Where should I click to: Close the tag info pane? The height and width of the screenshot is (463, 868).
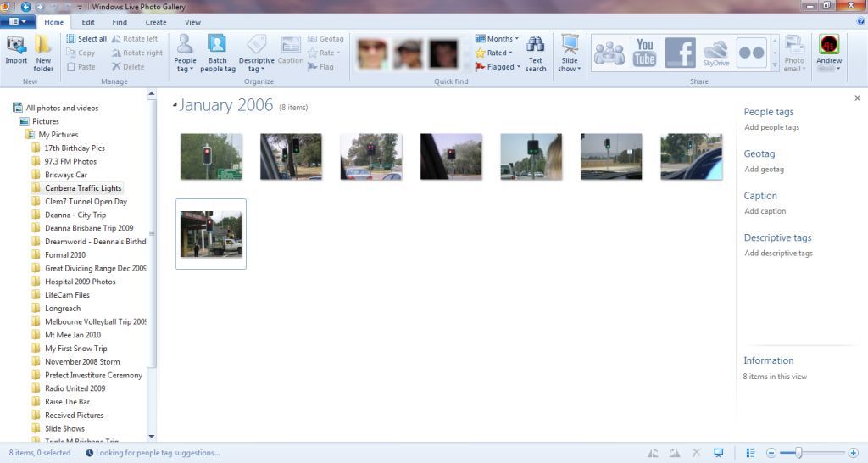[857, 98]
